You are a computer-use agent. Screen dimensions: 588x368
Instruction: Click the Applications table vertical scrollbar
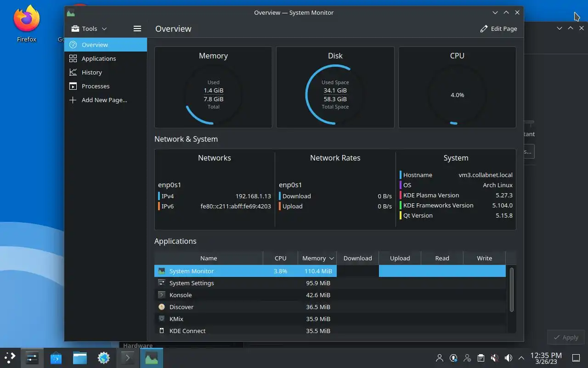pyautogui.click(x=511, y=290)
